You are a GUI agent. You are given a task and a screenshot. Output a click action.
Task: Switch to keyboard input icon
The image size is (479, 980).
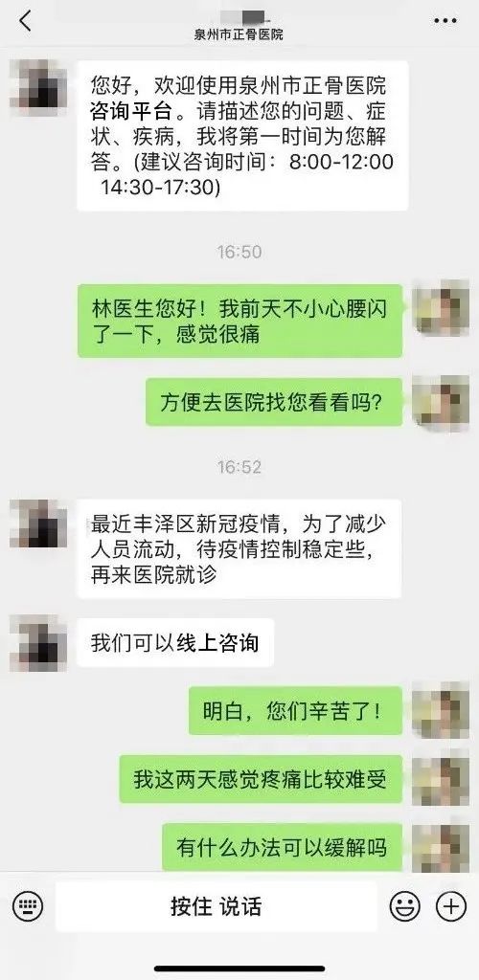point(28,905)
